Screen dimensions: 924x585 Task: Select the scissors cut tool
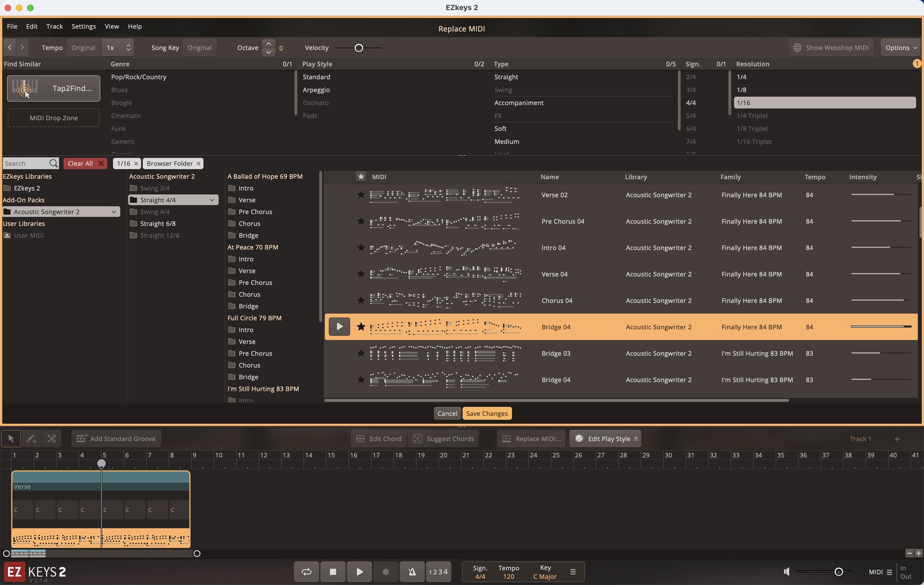(51, 438)
